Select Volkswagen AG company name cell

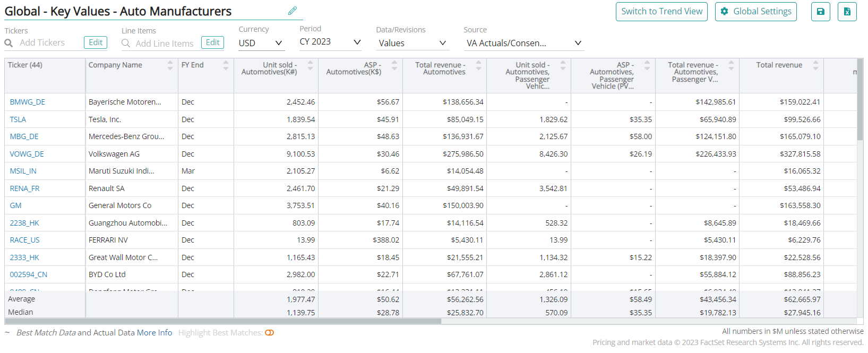point(132,154)
